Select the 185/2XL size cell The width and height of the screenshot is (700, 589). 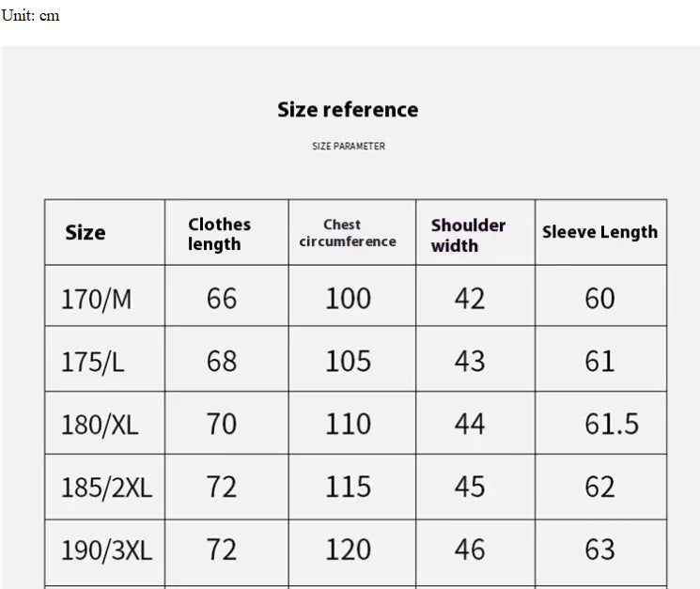tap(106, 488)
